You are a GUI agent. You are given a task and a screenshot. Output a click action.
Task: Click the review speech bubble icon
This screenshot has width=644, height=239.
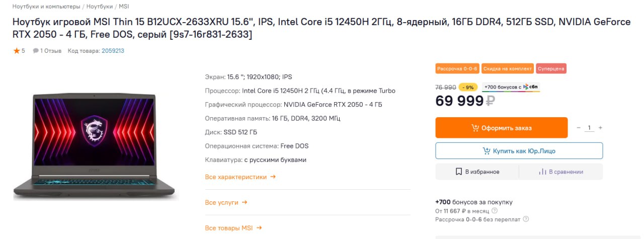point(36,51)
